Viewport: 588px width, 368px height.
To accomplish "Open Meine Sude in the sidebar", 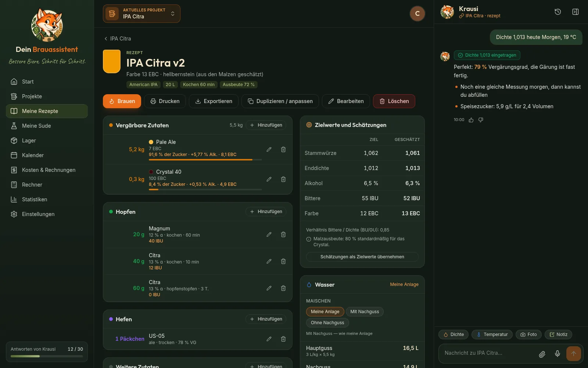I will 47,126.
